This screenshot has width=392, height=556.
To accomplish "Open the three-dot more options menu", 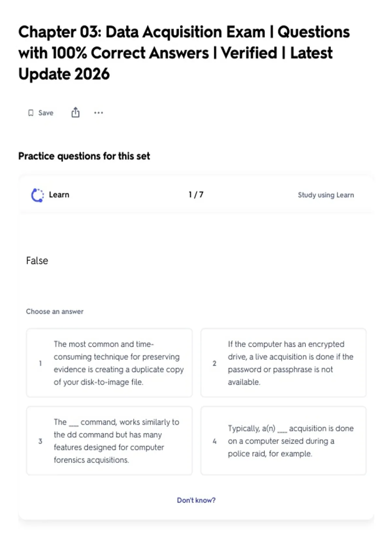I will 98,113.
